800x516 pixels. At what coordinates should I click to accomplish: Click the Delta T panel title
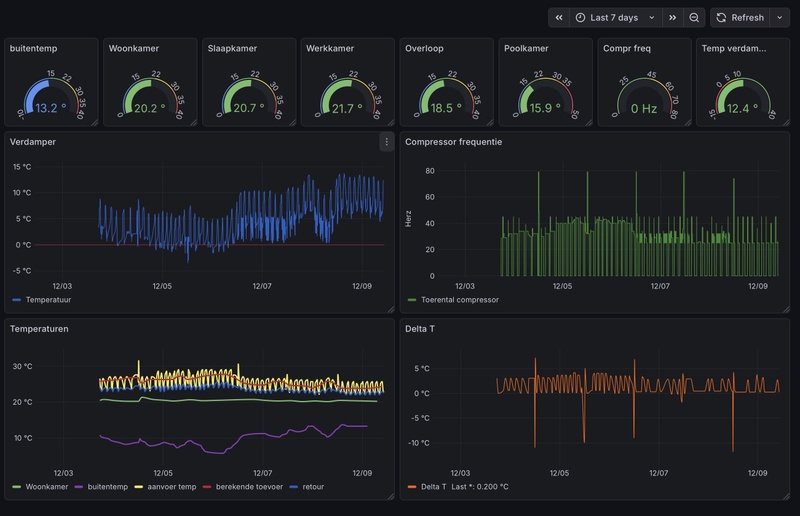(x=420, y=328)
